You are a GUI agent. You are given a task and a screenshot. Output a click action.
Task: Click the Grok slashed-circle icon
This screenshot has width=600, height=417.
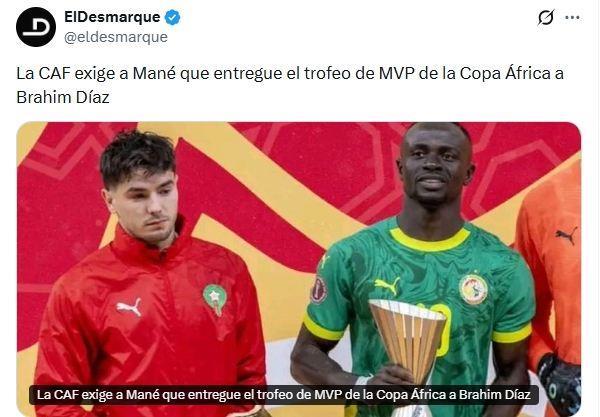pyautogui.click(x=546, y=18)
